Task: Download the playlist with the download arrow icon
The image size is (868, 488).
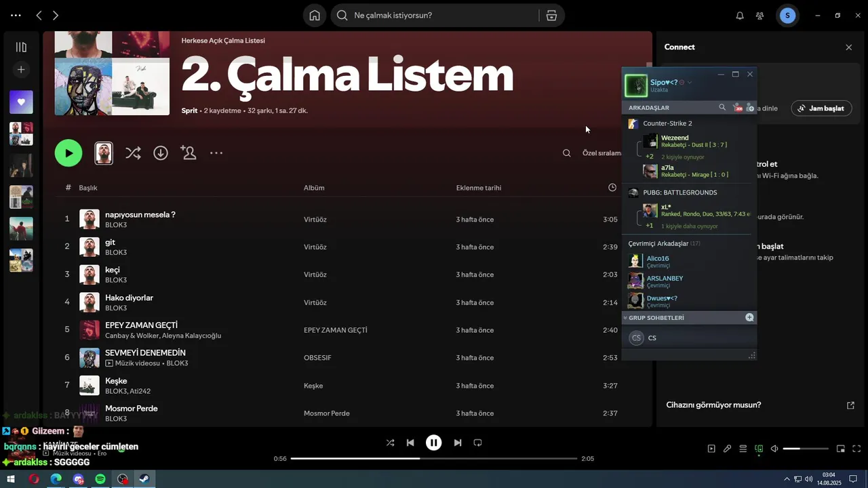Action: [161, 153]
